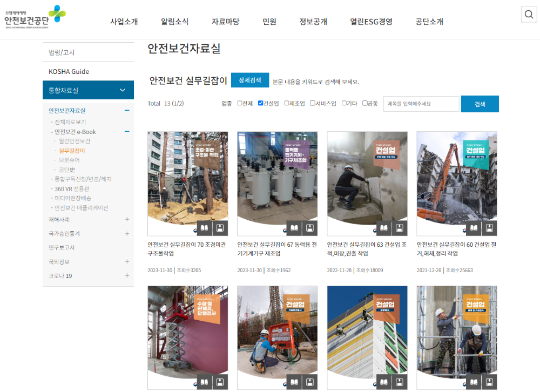Open the 자료마당 navigation menu
Screen dimensions: 540x392
point(225,21)
